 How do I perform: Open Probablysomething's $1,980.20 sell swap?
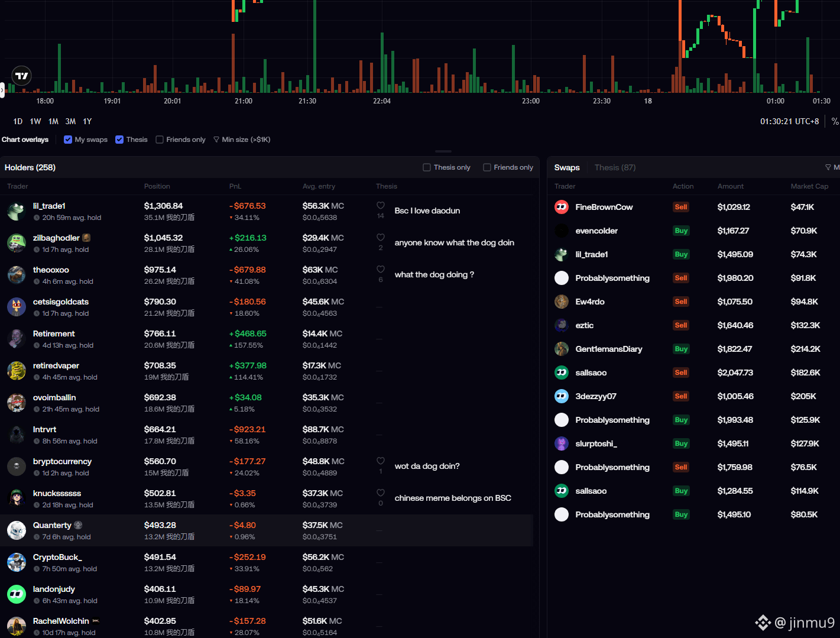(x=694, y=278)
